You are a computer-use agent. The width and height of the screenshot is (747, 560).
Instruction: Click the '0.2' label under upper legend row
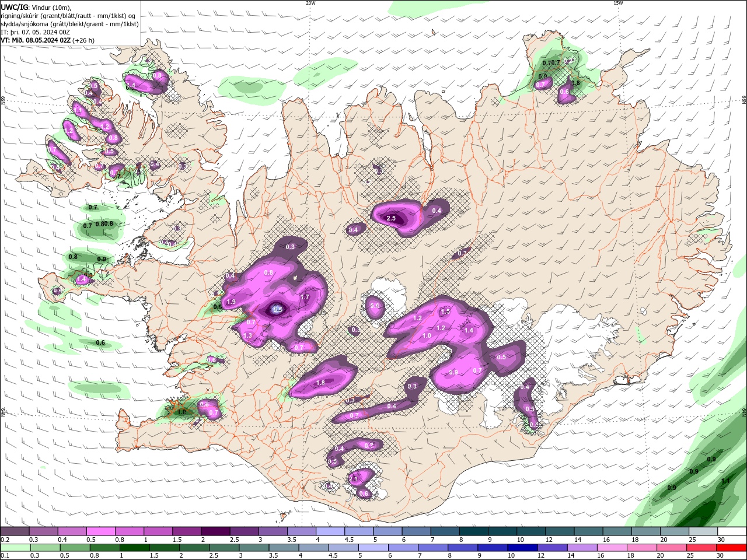click(x=5, y=540)
